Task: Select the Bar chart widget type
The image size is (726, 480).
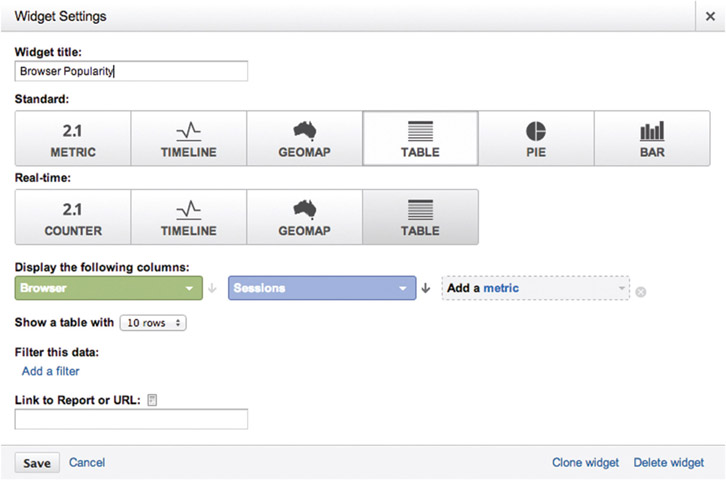Action: click(x=652, y=138)
